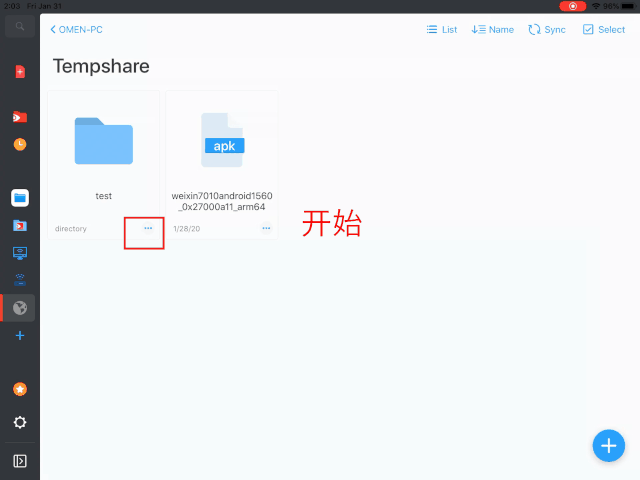Open the weixin apk file thumbnail

(x=222, y=140)
